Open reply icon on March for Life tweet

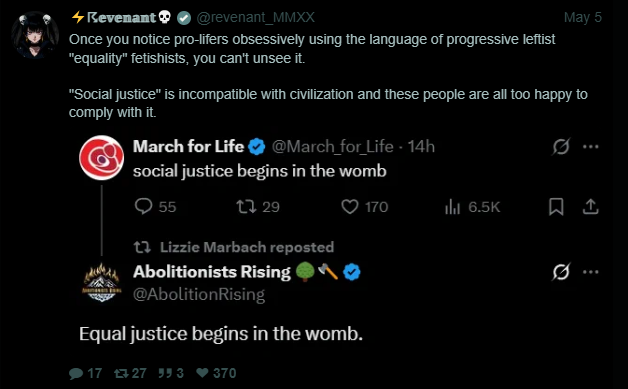point(143,207)
